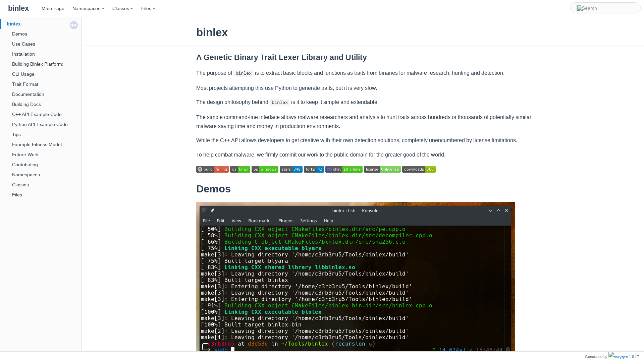The image size is (644, 362).
Task: Open Contributing in the sidebar
Action: pos(25,165)
